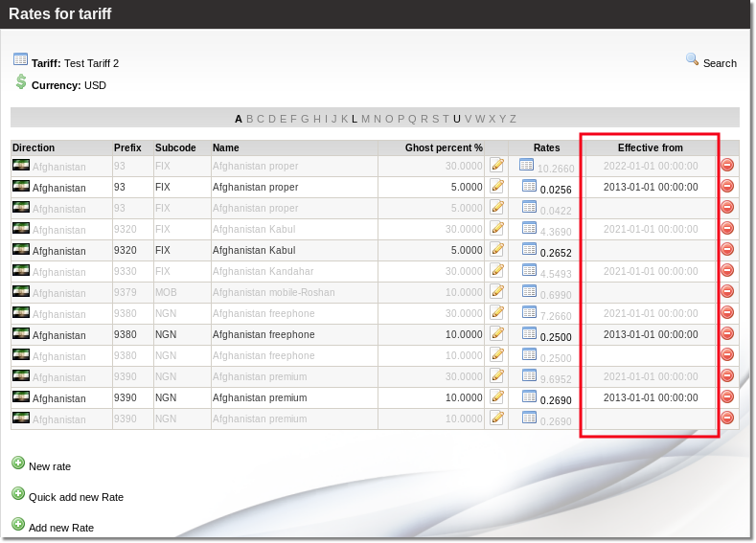Open the Search link
The height and width of the screenshot is (543, 756).
[x=720, y=63]
